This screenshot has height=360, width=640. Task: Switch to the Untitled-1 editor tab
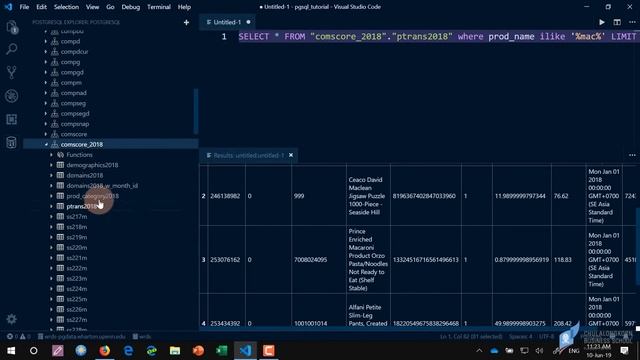click(227, 22)
